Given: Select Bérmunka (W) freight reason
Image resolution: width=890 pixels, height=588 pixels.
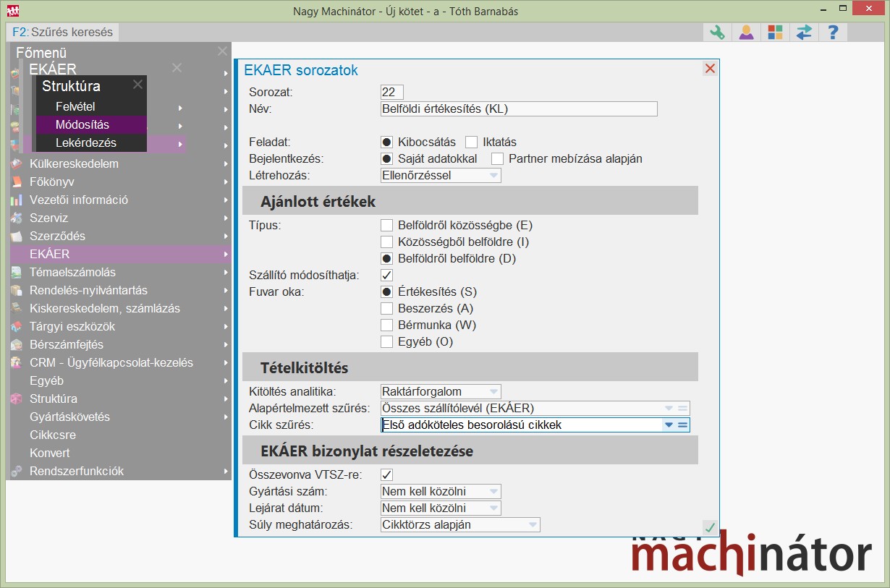Looking at the screenshot, I should pyautogui.click(x=387, y=325).
